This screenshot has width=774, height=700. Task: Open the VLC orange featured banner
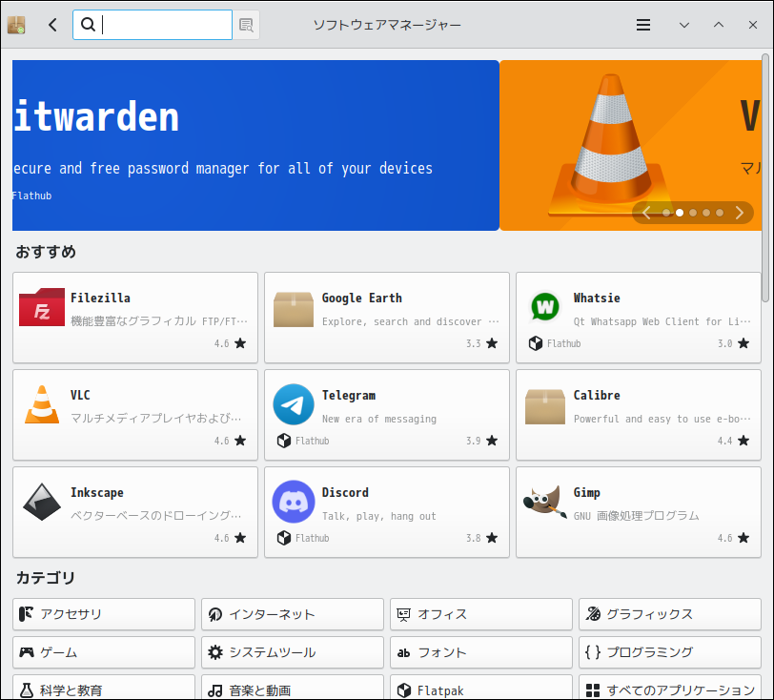point(630,145)
